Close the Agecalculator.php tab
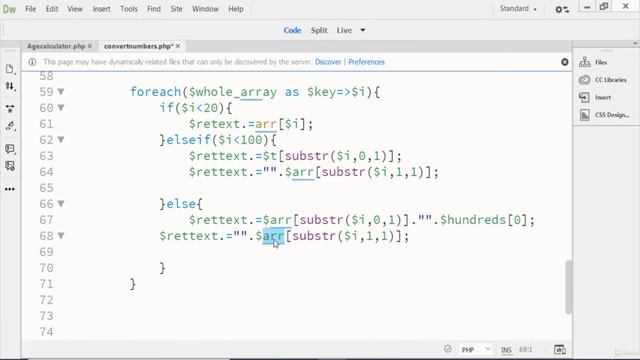 pyautogui.click(x=90, y=46)
